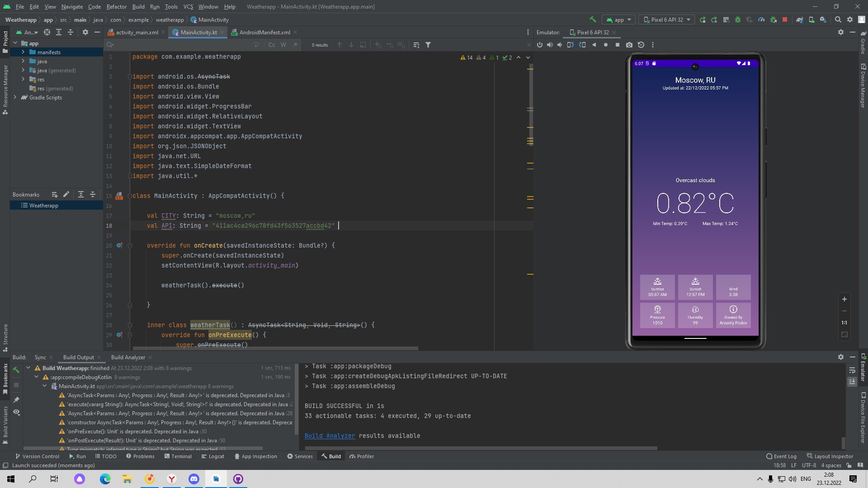Rotate emulator left icon
This screenshot has width=868, height=488.
(x=571, y=45)
